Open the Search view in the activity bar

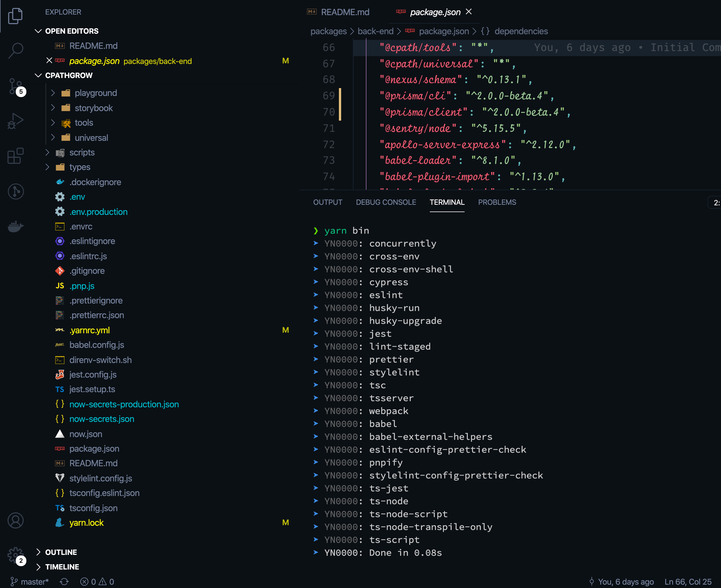click(15, 50)
